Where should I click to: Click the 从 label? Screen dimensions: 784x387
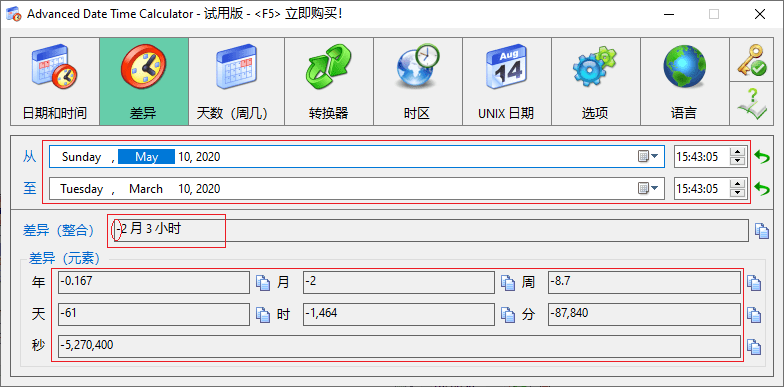pos(30,157)
